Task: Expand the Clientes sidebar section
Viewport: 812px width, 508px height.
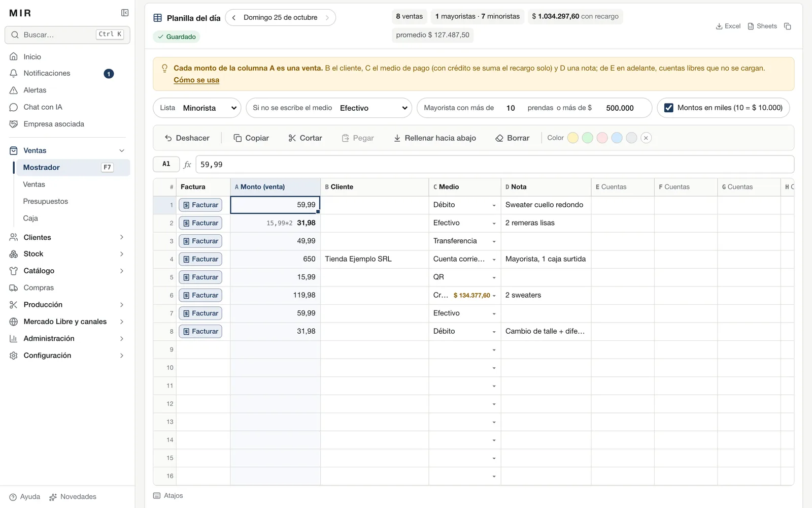Action: tap(122, 237)
